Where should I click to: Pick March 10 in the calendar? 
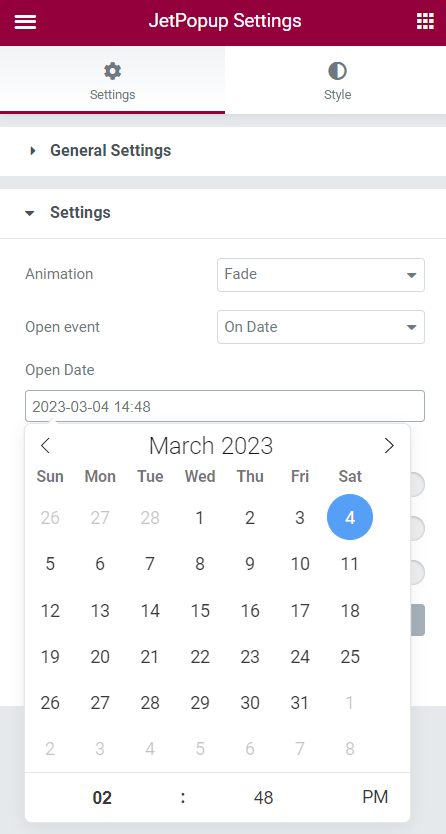[300, 564]
